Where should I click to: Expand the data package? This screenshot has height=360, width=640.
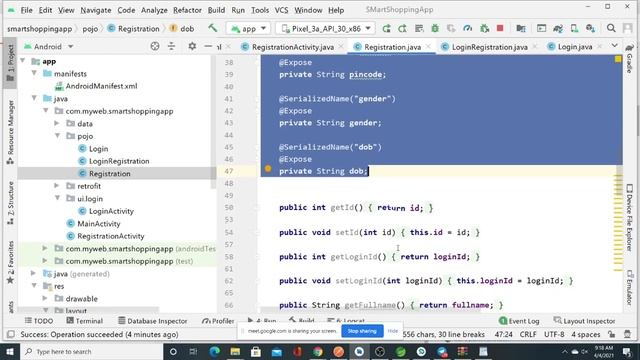coord(57,123)
